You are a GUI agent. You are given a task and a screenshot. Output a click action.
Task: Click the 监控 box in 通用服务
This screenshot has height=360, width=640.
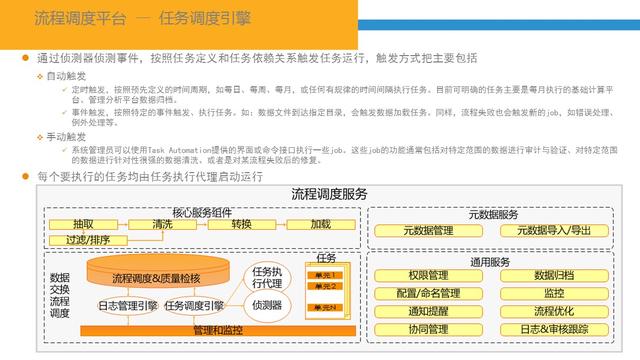click(554, 293)
